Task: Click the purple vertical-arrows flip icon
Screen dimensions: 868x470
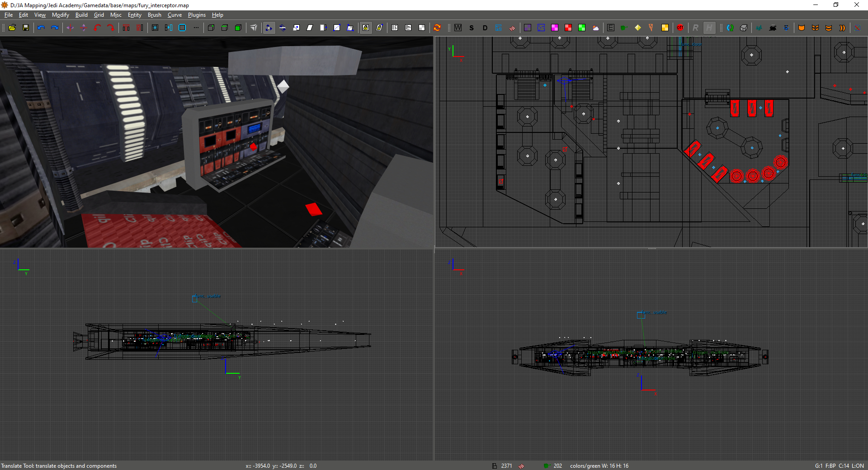Action: click(84, 28)
